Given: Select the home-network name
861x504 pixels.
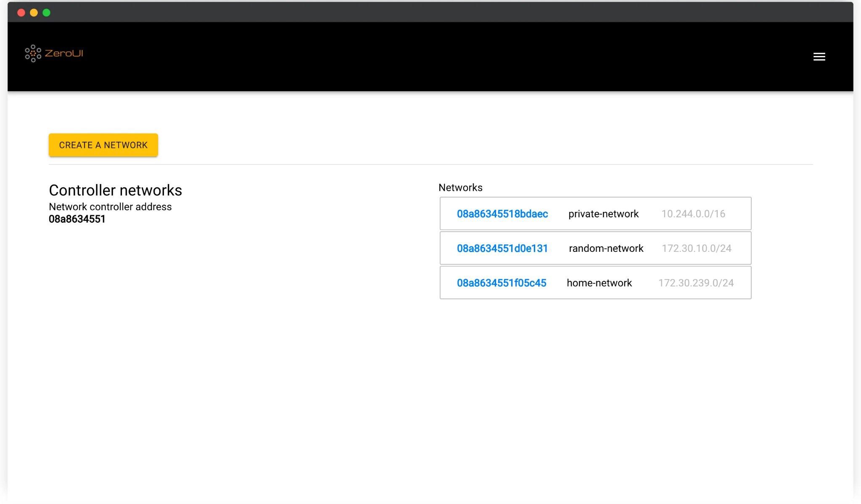Looking at the screenshot, I should click(599, 283).
